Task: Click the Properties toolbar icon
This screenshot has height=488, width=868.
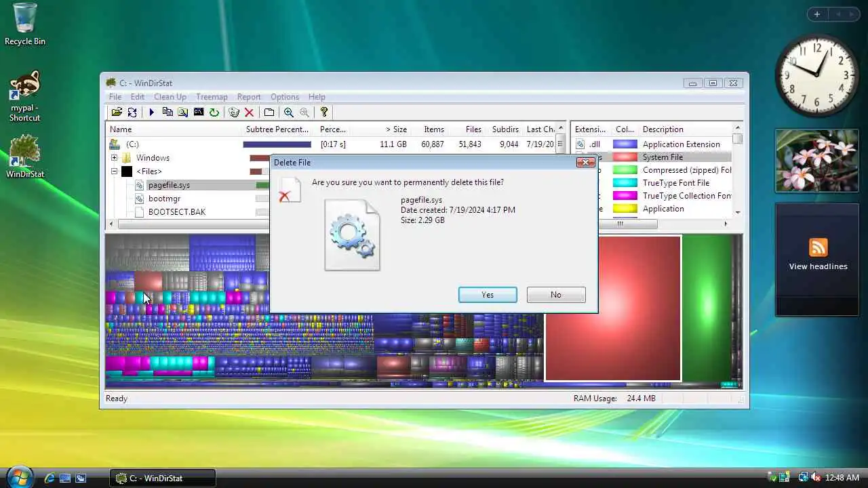Action: tap(269, 113)
